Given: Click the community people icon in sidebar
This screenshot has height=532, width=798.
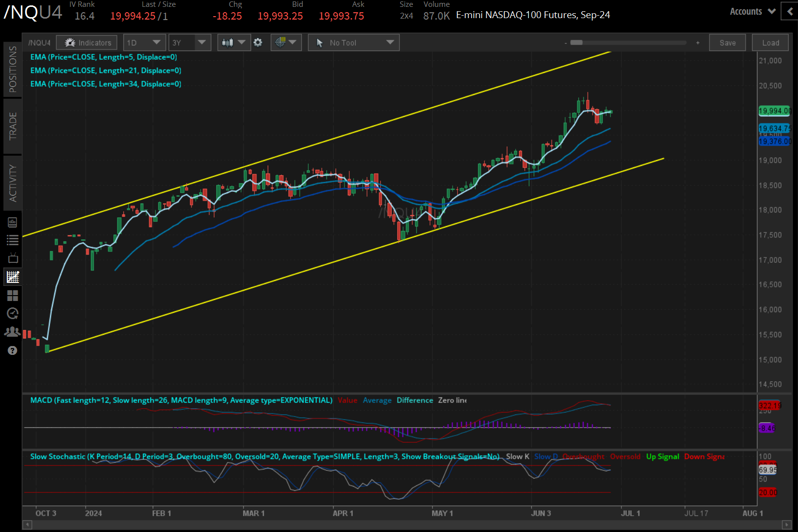Looking at the screenshot, I should [13, 332].
